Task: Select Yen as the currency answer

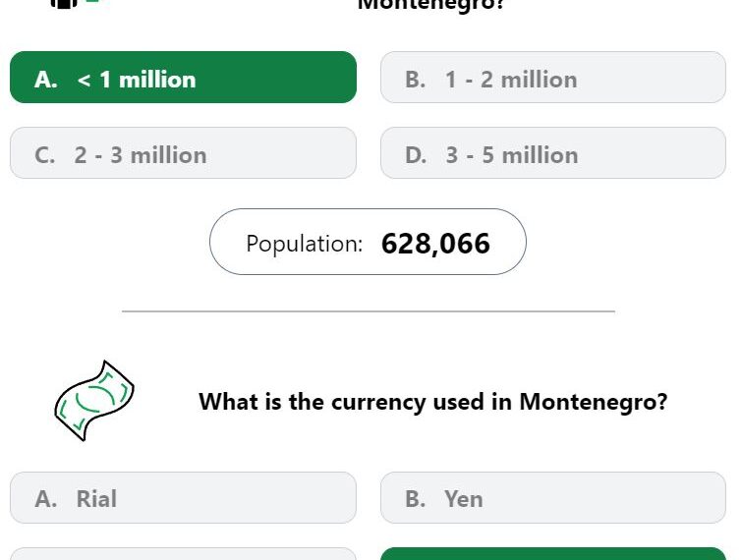Action: [x=553, y=498]
